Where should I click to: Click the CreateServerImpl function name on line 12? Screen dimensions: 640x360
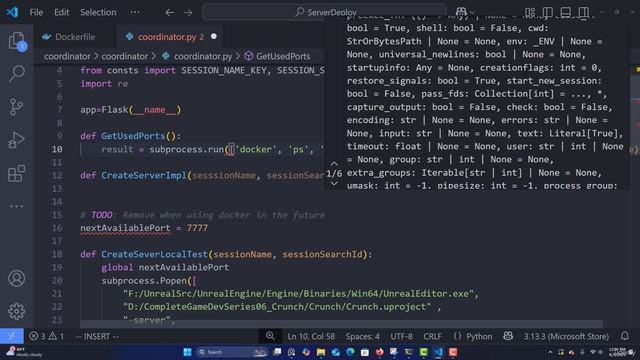[x=144, y=175]
